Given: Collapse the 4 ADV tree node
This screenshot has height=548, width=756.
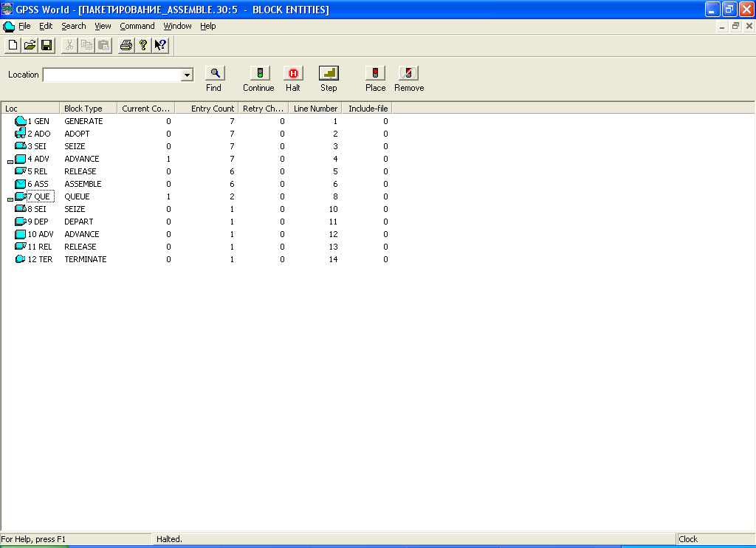Looking at the screenshot, I should click(x=10, y=162).
